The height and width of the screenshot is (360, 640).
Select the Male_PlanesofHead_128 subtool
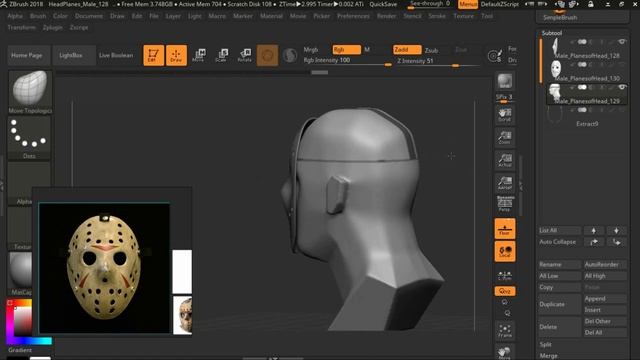[x=587, y=49]
